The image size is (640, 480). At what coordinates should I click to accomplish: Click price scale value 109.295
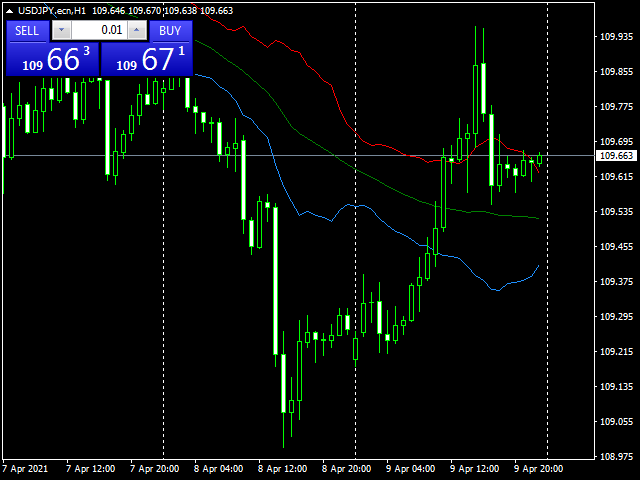[x=616, y=316]
